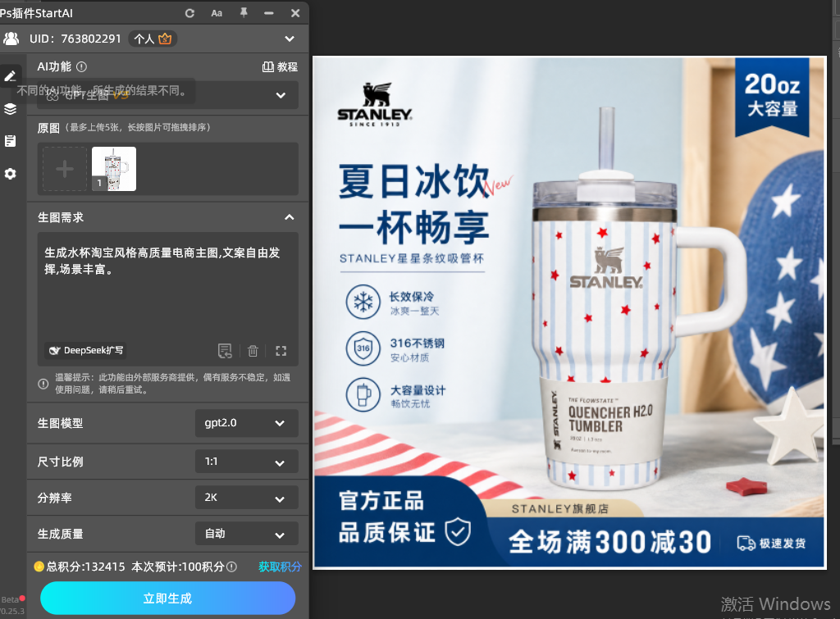Click the user account avatar icon
Viewport: 840px width, 619px height.
(11, 39)
